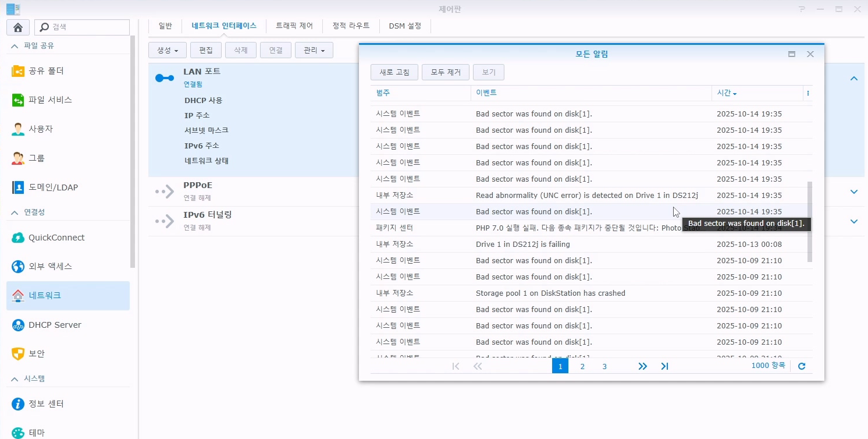Click the home icon above the sidebar
Screen dimensions: 868x439
(17, 27)
